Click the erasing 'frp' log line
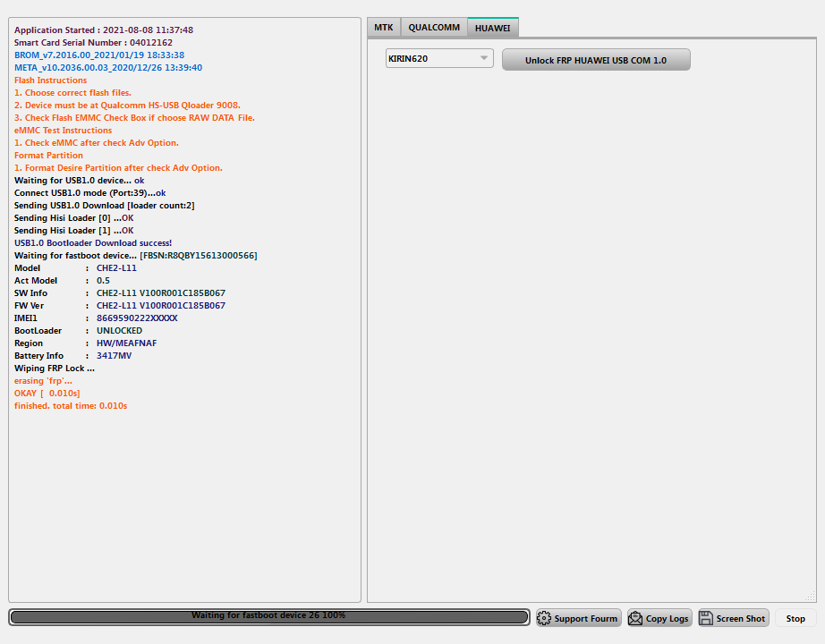825x644 pixels. (43, 381)
